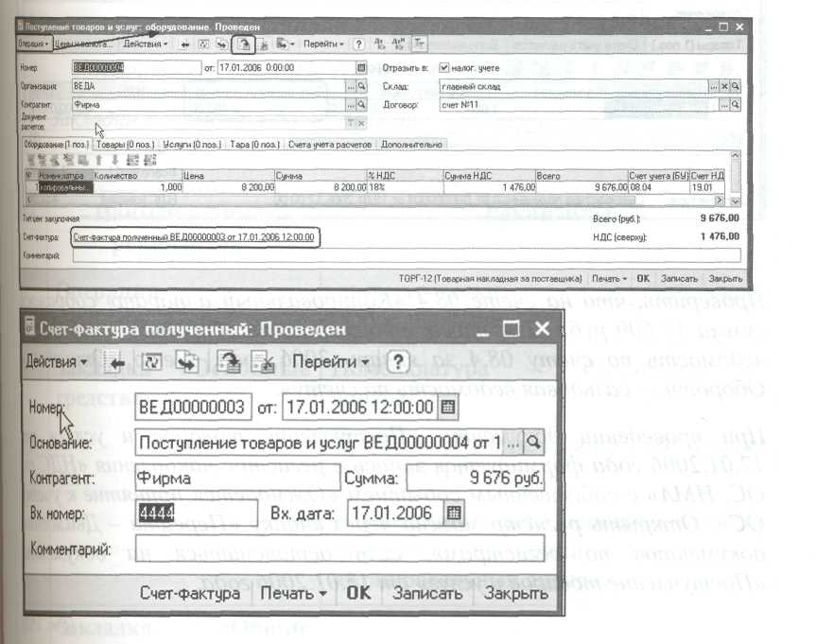Click Вх. номер field containing 4444
This screenshot has height=644, width=816.
[x=196, y=513]
